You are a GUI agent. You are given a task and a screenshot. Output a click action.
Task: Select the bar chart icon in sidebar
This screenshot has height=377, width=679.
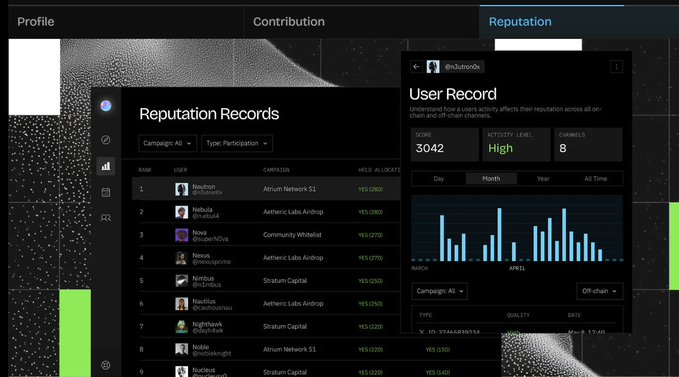coord(106,166)
